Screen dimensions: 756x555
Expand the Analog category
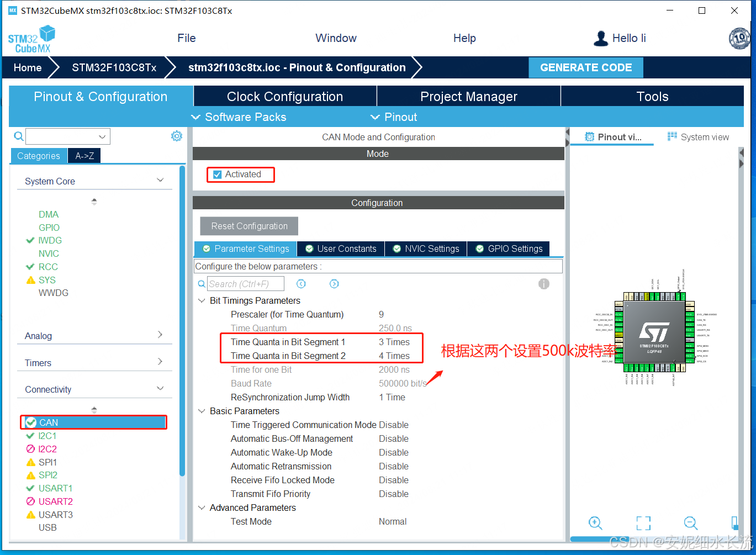[x=160, y=334]
